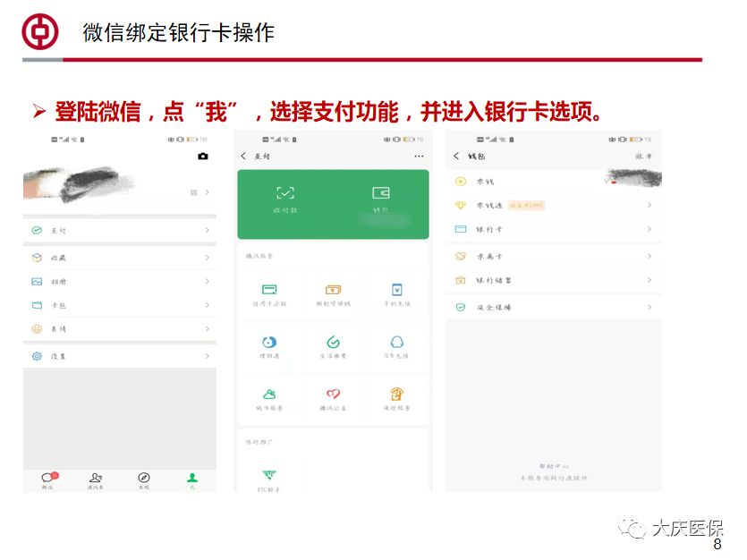Expand the chevron on the 表情 row
Viewport: 747px width, 560px height.
point(208,329)
